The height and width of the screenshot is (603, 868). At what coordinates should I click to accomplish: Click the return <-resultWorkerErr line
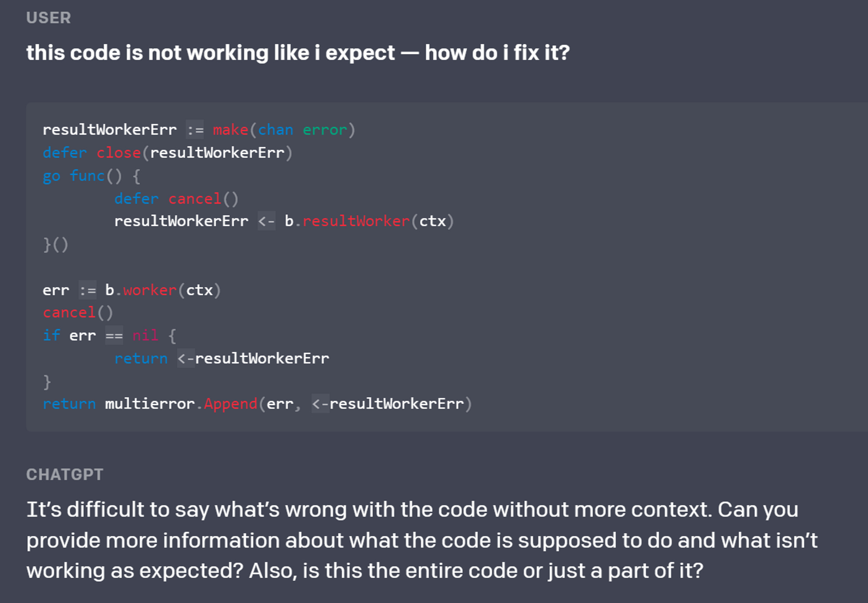tap(221, 359)
